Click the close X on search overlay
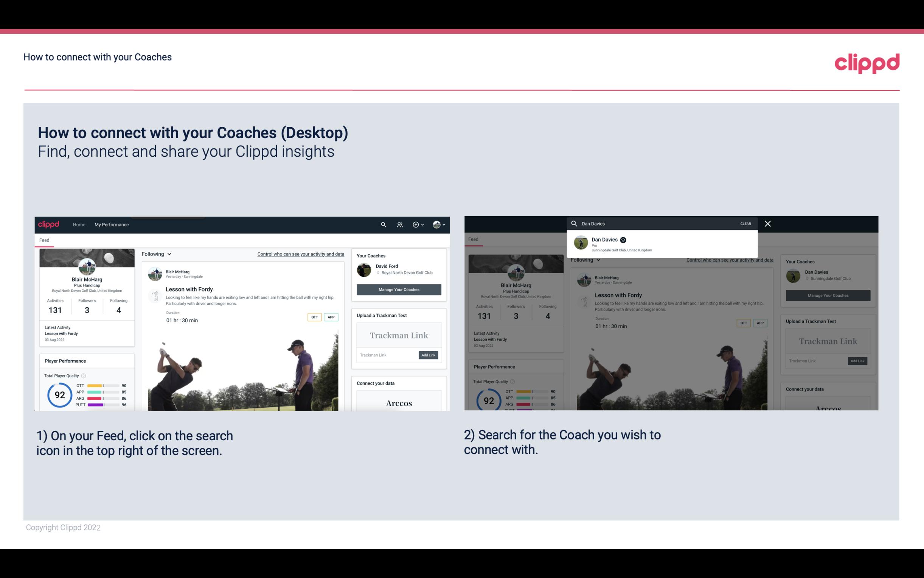The width and height of the screenshot is (924, 578). 768,224
